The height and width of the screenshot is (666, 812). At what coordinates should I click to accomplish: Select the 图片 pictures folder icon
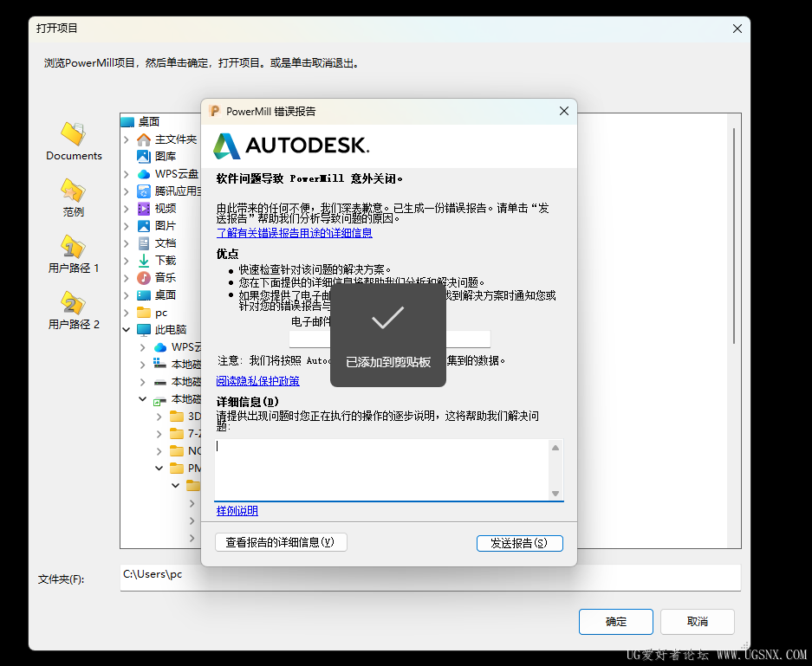144,226
